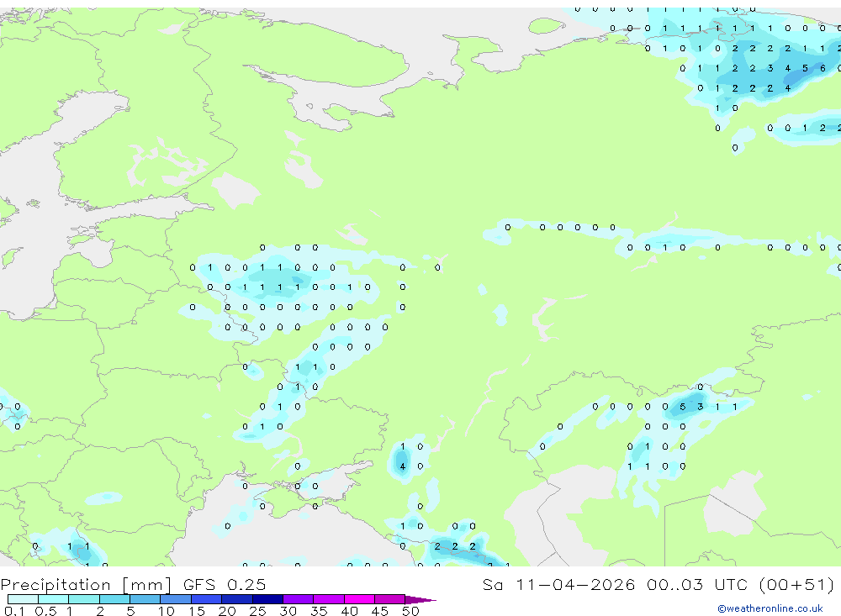Click the 10–15 mm legend color segment

pos(176,599)
